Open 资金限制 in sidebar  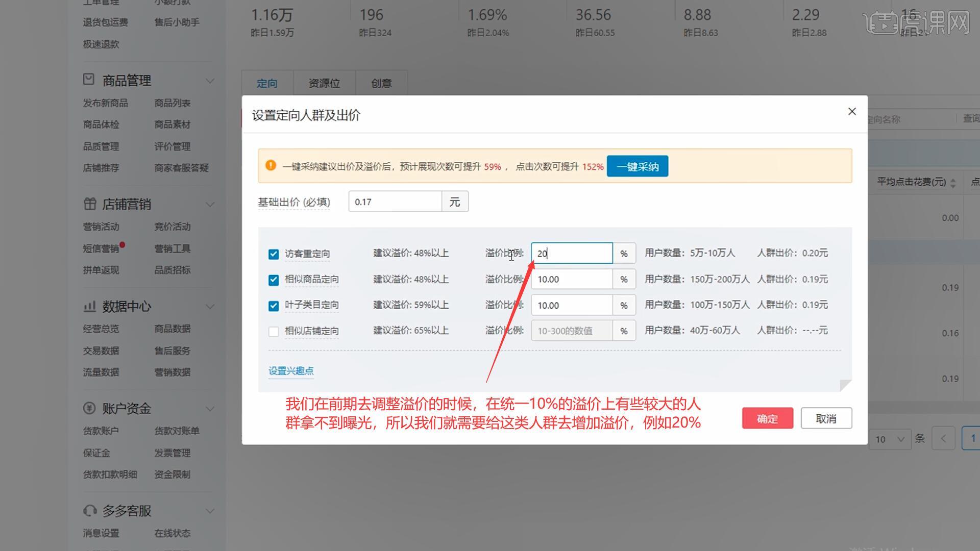173,474
